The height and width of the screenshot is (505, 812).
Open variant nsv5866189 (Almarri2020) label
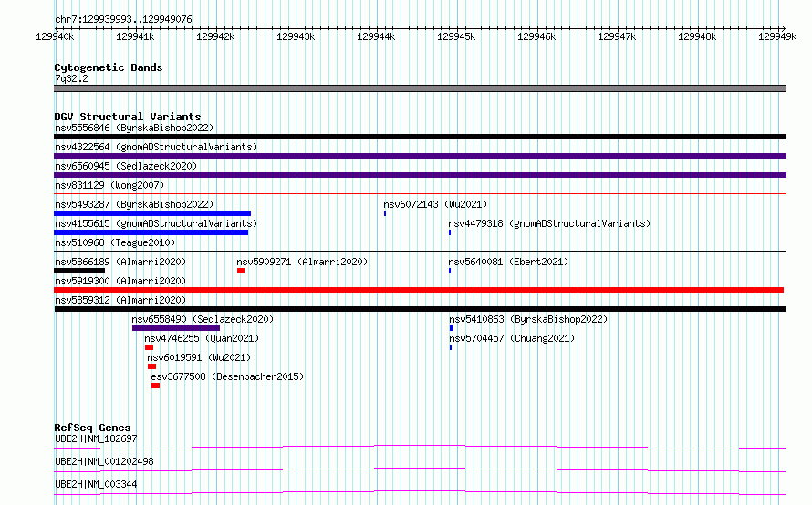tap(120, 262)
